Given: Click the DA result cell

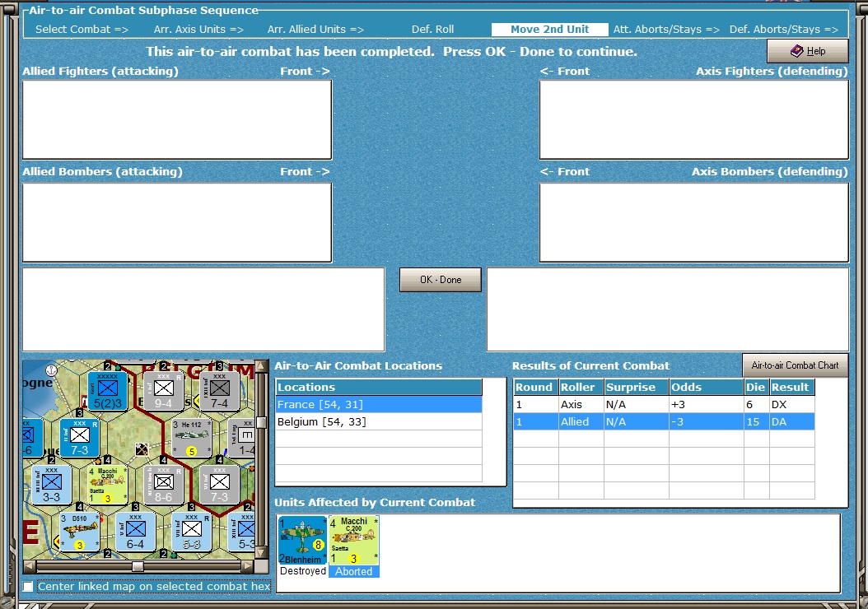Looking at the screenshot, I should click(x=791, y=421).
